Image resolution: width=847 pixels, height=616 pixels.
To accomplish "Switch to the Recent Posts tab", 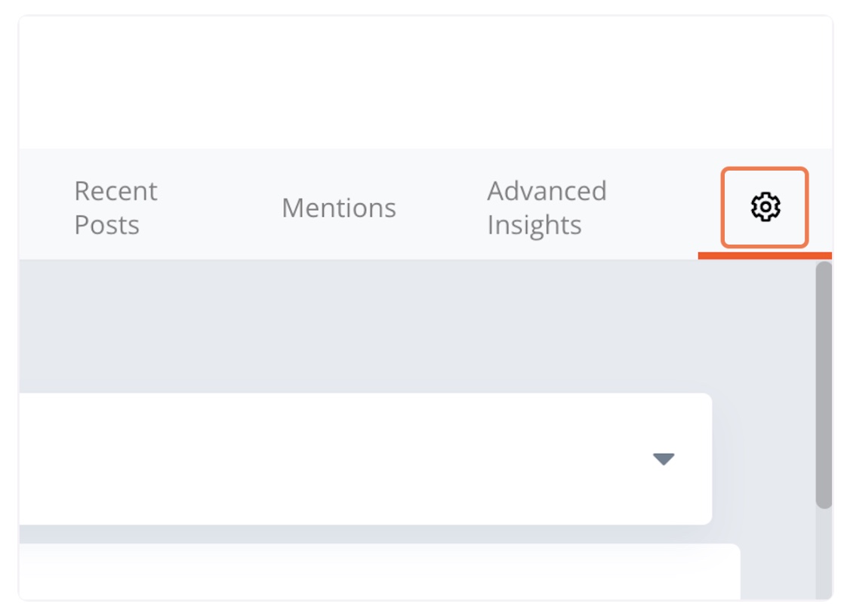I will click(115, 208).
